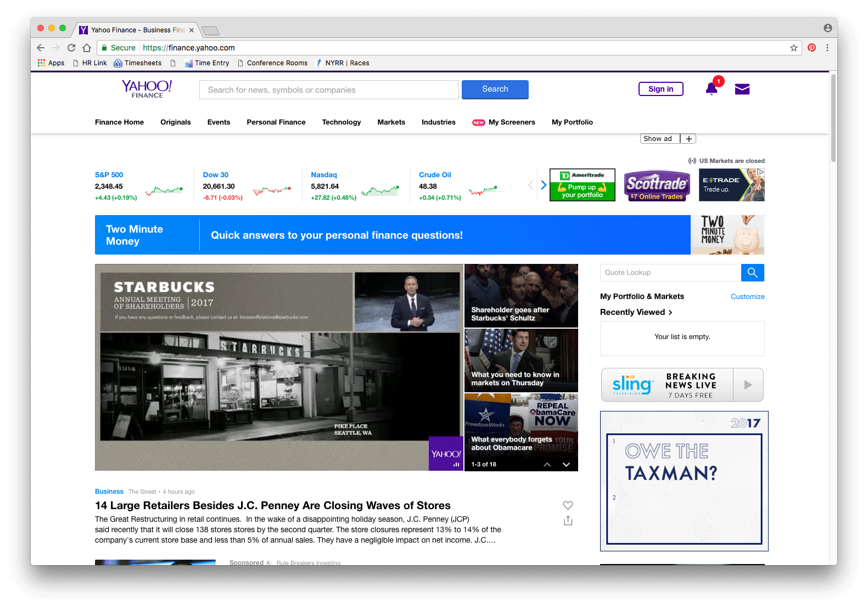Select markets on Thursday video thumbnail
This screenshot has width=868, height=609.
point(521,360)
